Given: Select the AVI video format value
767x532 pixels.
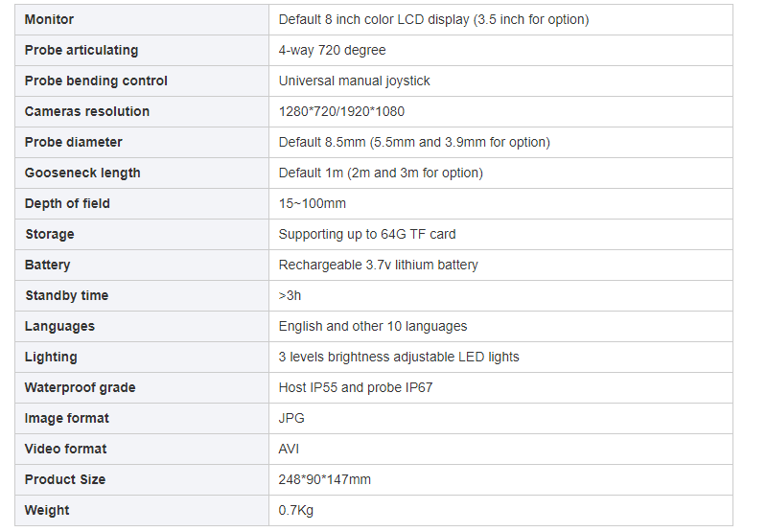Looking at the screenshot, I should coord(289,449).
